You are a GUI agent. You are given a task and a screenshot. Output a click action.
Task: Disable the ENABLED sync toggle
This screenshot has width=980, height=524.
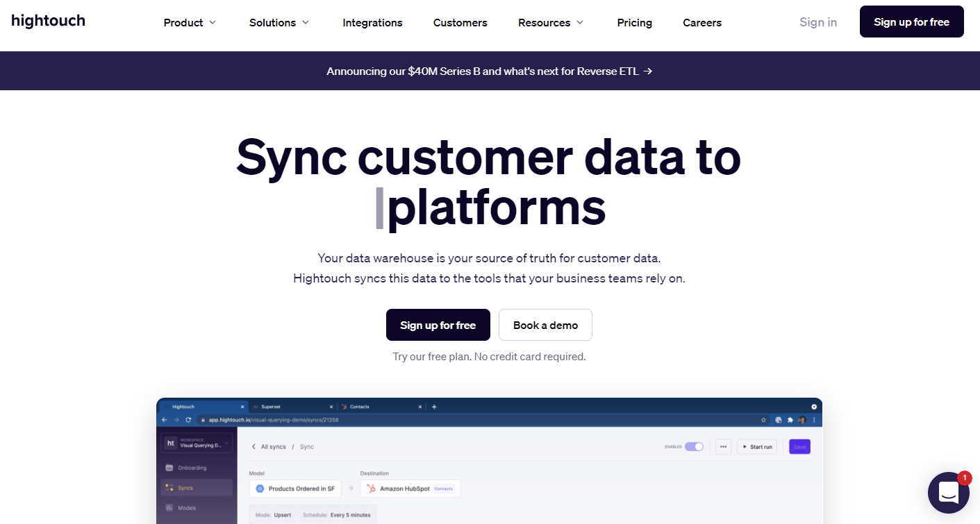(695, 446)
